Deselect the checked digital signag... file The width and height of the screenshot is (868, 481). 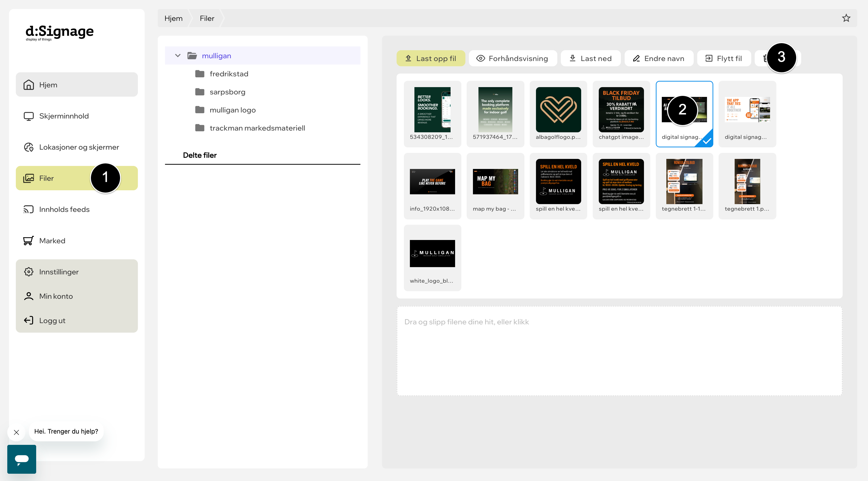click(x=684, y=114)
